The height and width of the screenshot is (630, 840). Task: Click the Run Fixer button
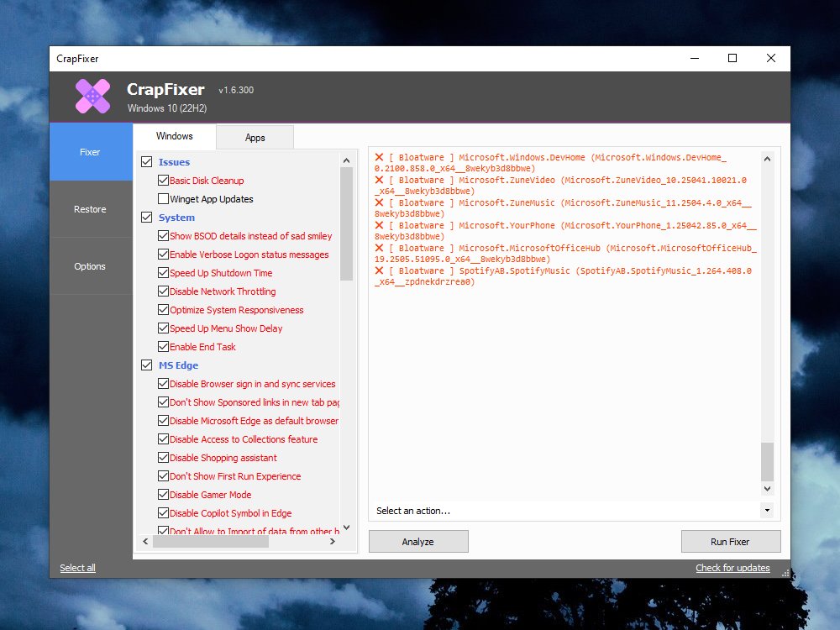click(731, 542)
